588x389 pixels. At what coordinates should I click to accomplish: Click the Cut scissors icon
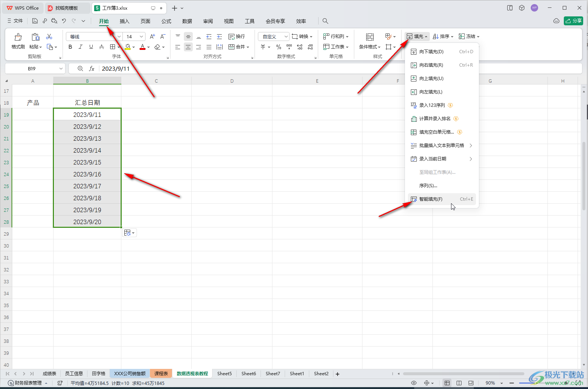tap(49, 36)
